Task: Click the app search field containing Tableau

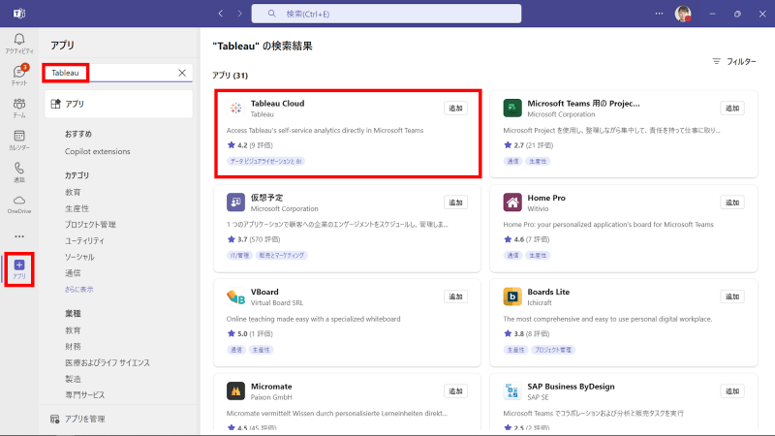Action: click(x=118, y=73)
